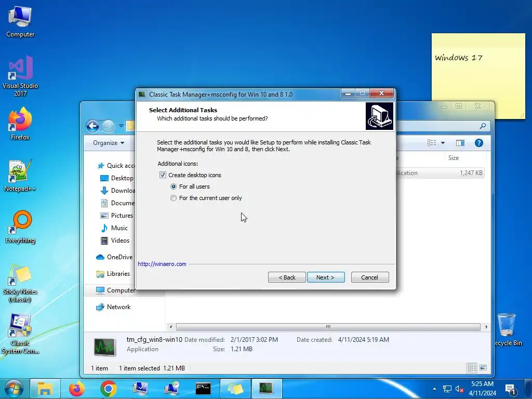The height and width of the screenshot is (399, 532).
Task: Select Documents in the navigation pane
Action: [118, 203]
